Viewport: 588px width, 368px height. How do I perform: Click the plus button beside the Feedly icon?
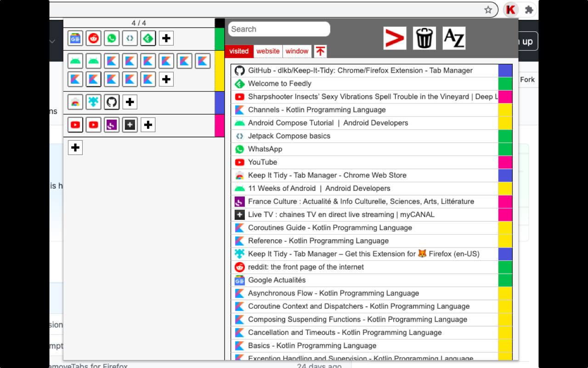[166, 38]
